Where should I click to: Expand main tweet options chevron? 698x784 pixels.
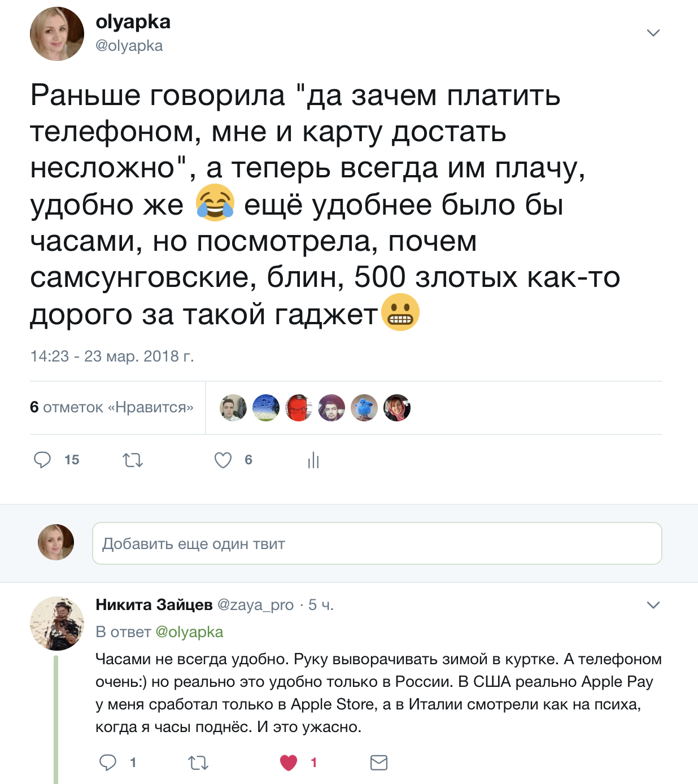(653, 33)
